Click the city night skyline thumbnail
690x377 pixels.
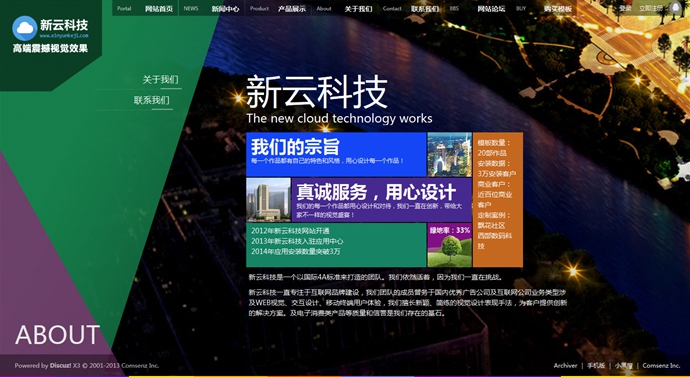click(x=449, y=154)
